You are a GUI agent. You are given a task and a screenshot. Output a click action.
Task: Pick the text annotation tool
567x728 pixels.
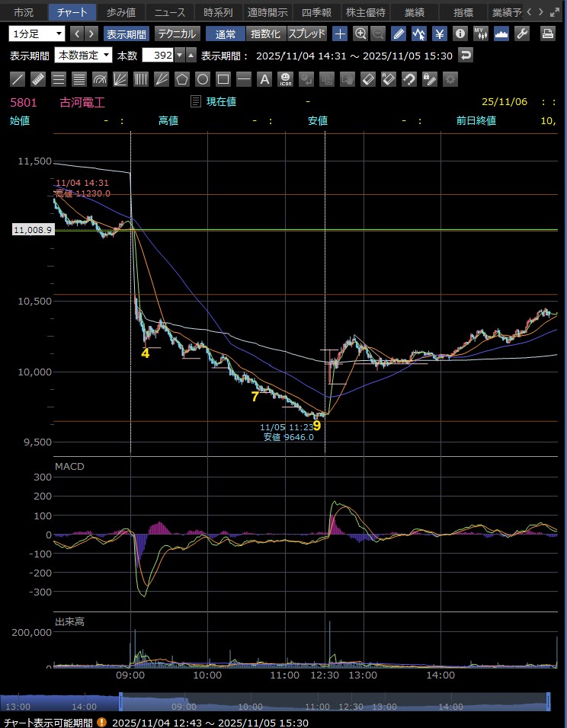click(264, 79)
